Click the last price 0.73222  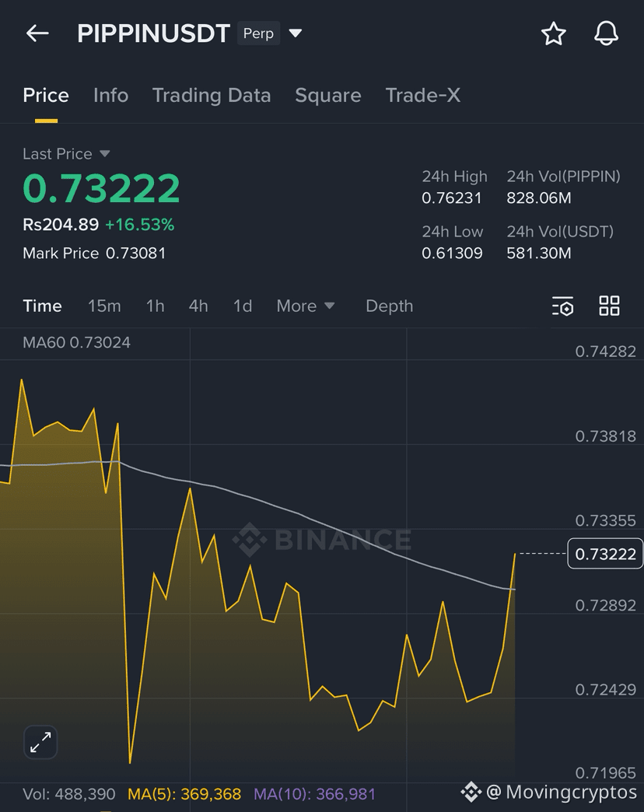pyautogui.click(x=101, y=188)
